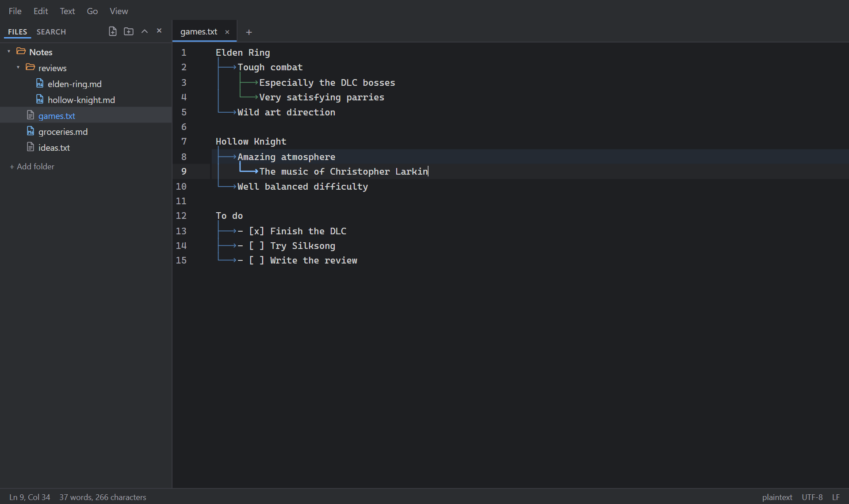Viewport: 849px width, 504px height.
Task: Click the text file icon of ideas.txt
Action: [x=31, y=147]
